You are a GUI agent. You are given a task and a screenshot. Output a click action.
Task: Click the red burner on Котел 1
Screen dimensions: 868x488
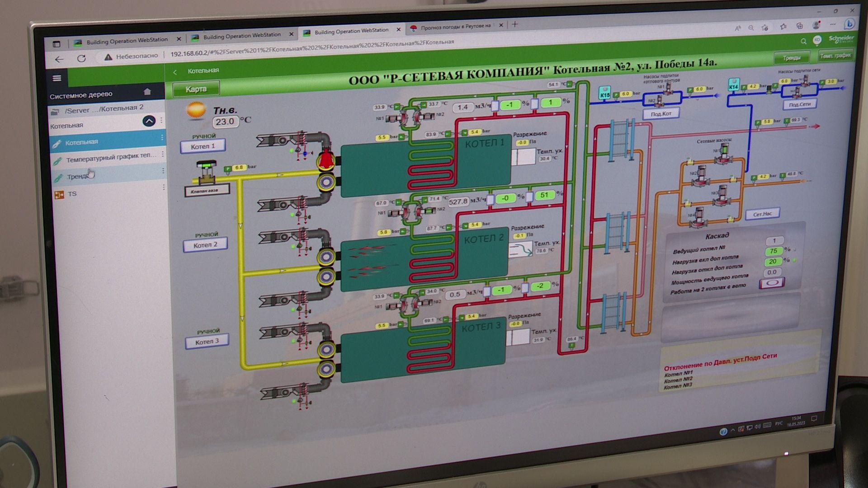click(326, 160)
